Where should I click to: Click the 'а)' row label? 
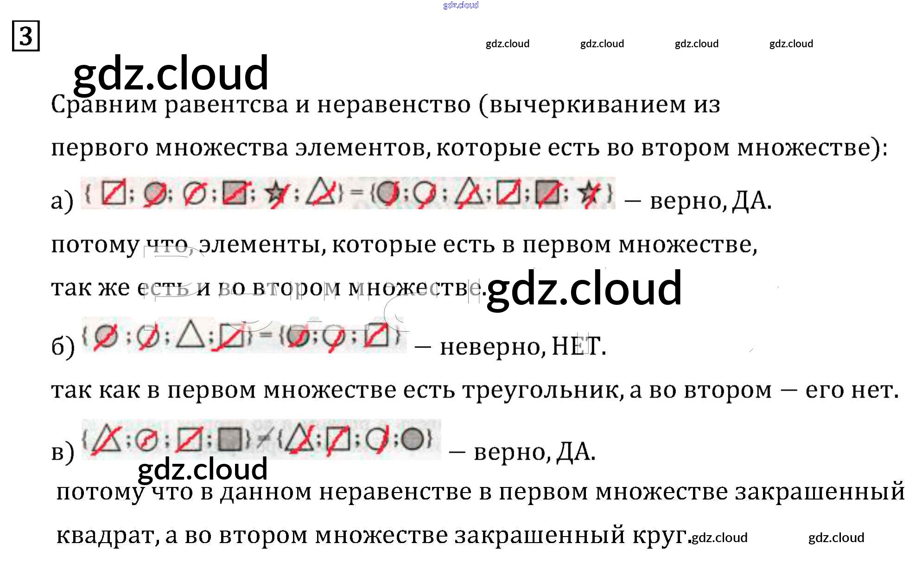62,201
